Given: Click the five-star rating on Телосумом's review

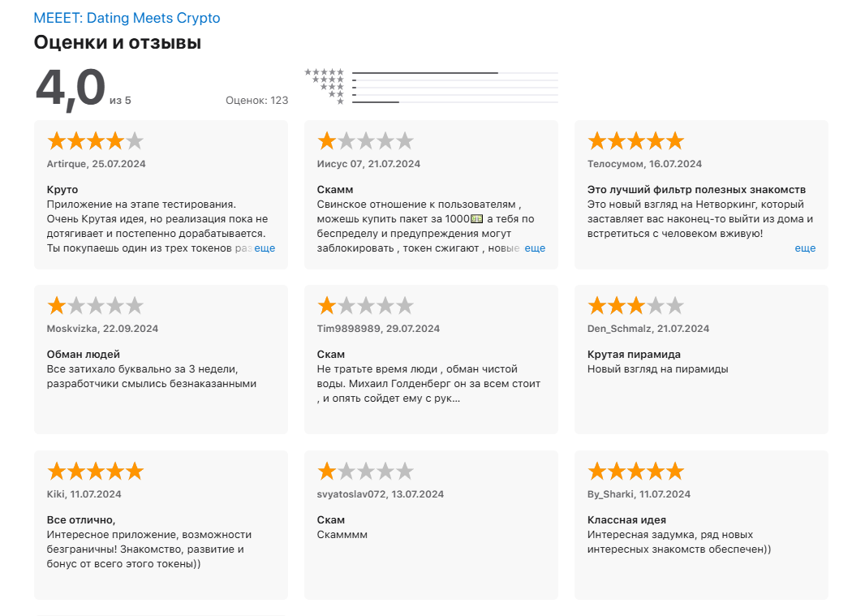Looking at the screenshot, I should pyautogui.click(x=635, y=141).
